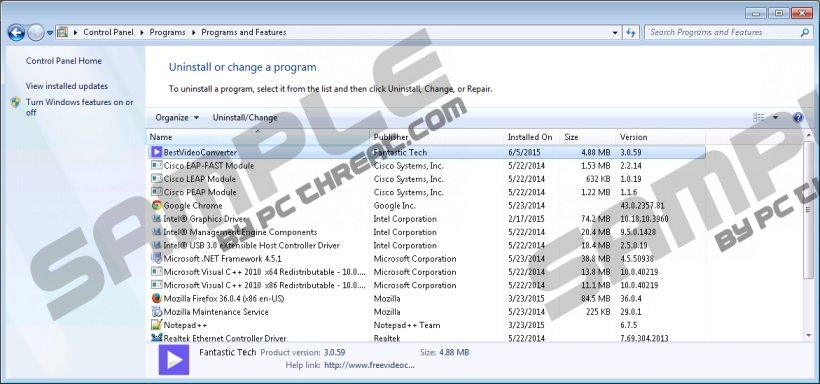Click the shield icon beside Windows features

16,103
